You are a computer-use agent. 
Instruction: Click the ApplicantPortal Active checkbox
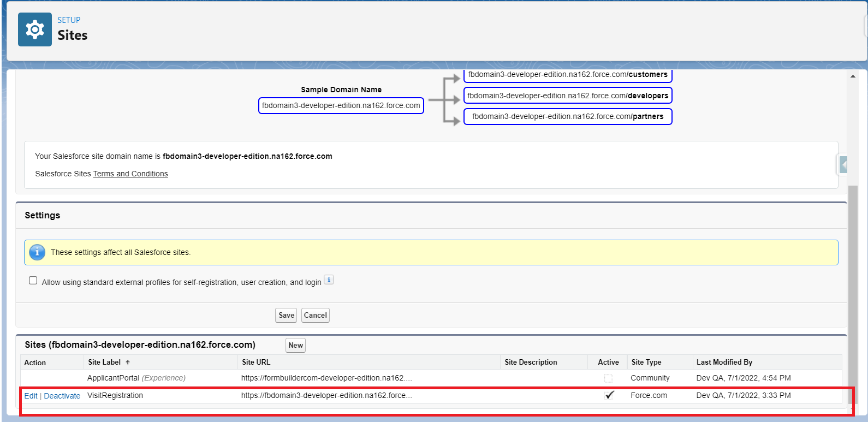(608, 378)
